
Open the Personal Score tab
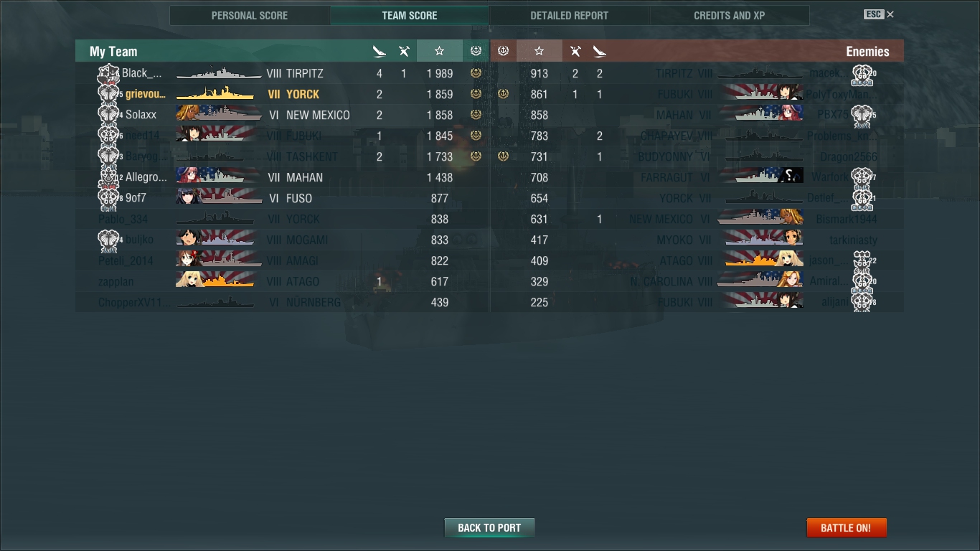point(250,15)
